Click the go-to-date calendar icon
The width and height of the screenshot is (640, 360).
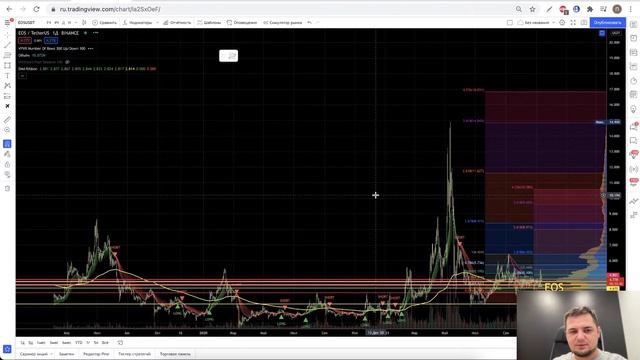coord(120,342)
